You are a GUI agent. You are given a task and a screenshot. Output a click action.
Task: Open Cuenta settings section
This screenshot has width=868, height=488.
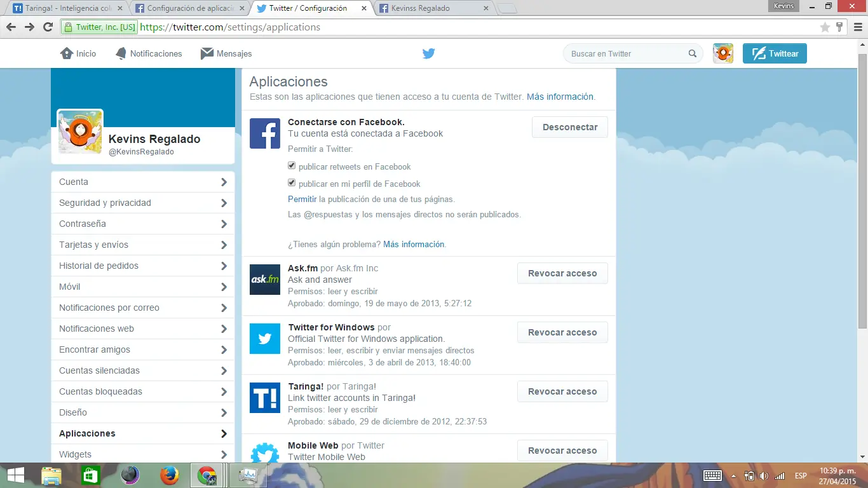coord(143,182)
